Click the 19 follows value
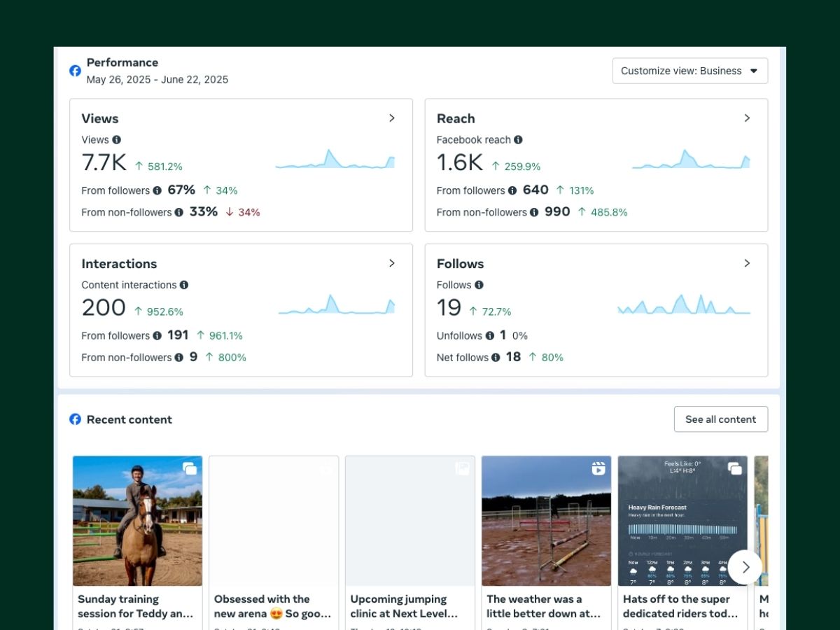The width and height of the screenshot is (840, 630). (449, 307)
